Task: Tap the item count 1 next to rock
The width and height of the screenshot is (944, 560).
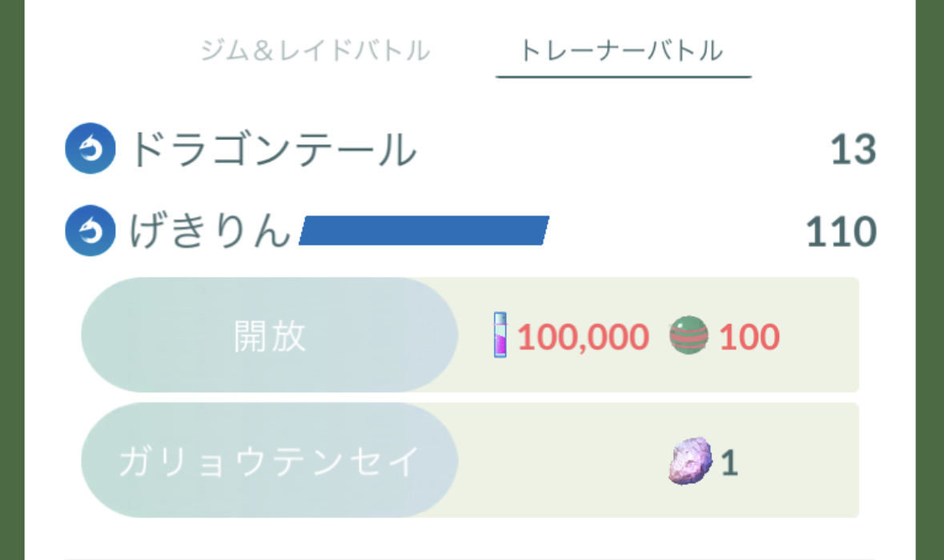Action: coord(729,462)
